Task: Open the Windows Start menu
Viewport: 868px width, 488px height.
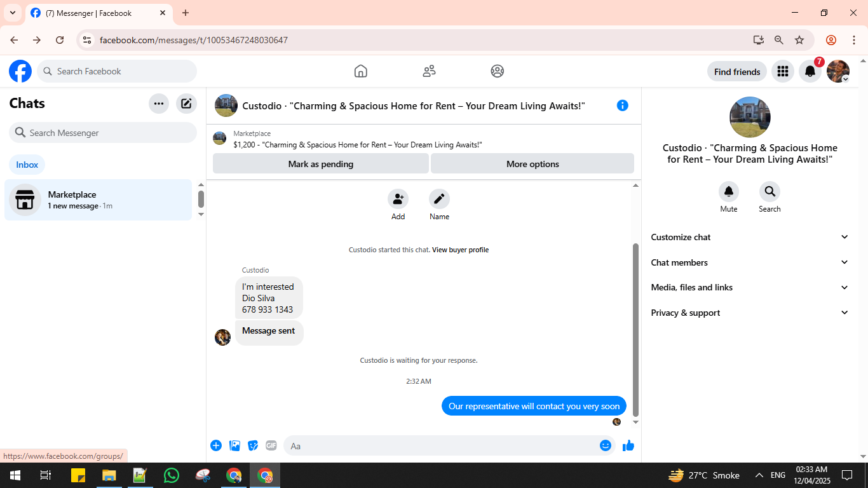Action: pyautogui.click(x=15, y=475)
